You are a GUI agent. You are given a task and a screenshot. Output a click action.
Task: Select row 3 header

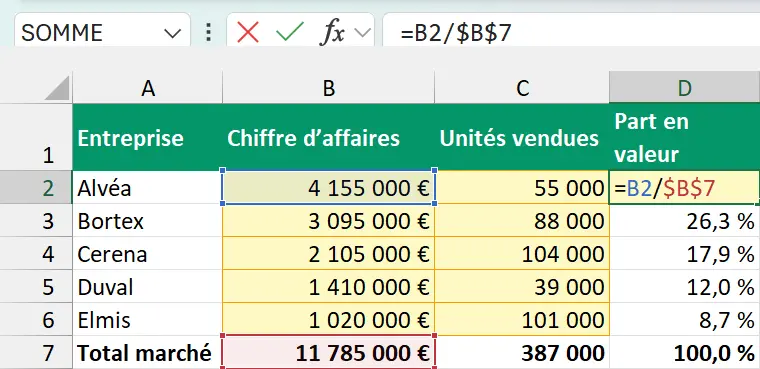coord(36,221)
